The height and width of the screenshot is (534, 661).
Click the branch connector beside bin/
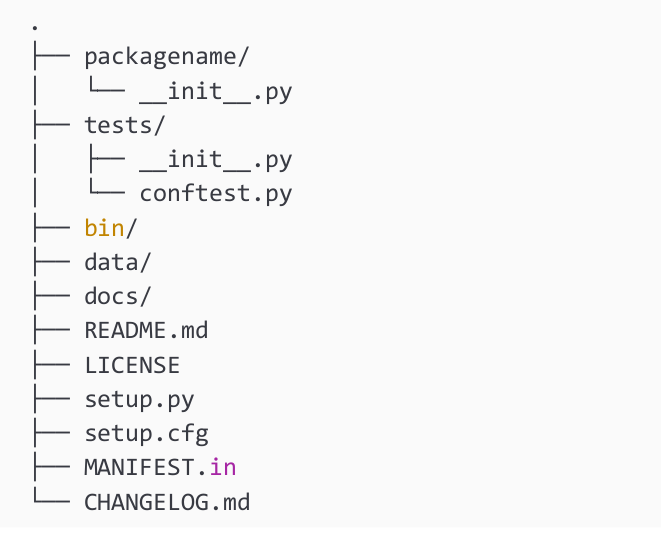50,228
